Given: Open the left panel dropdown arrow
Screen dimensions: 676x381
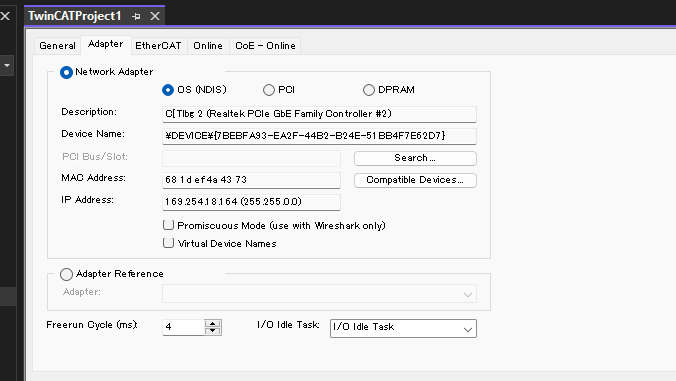Looking at the screenshot, I should pyautogui.click(x=7, y=66).
